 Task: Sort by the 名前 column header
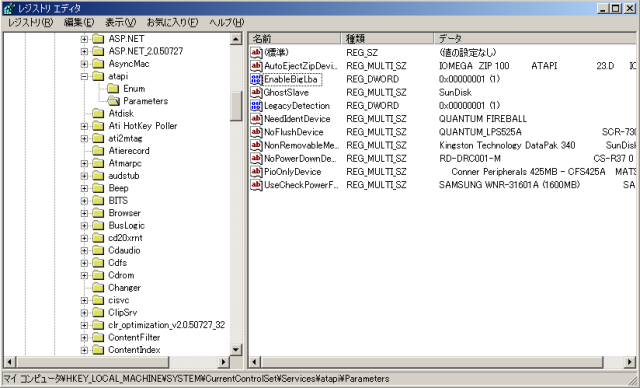tap(294, 39)
